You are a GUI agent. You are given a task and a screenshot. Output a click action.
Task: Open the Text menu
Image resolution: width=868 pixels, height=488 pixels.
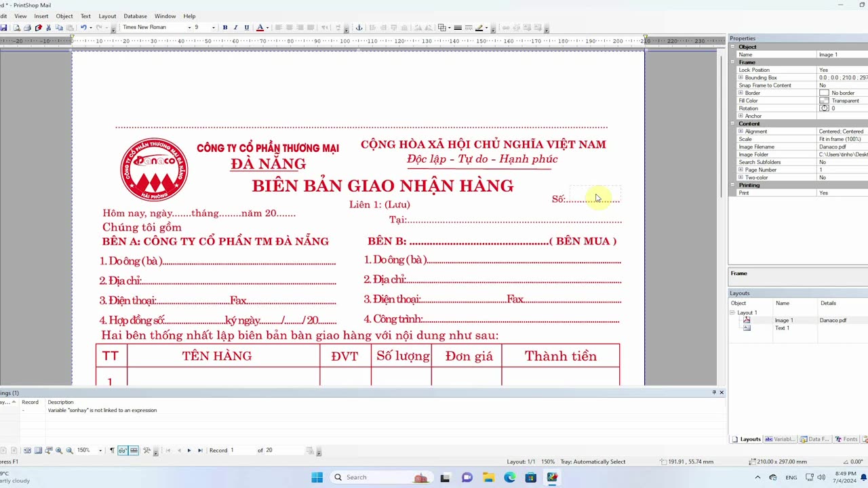point(85,16)
